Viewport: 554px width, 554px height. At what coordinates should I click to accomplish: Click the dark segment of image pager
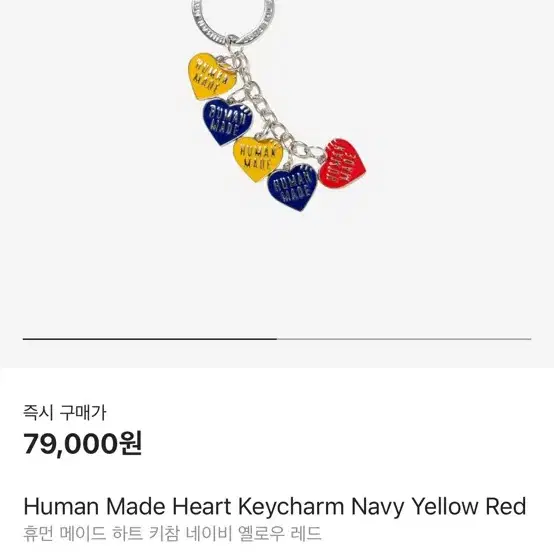150,339
